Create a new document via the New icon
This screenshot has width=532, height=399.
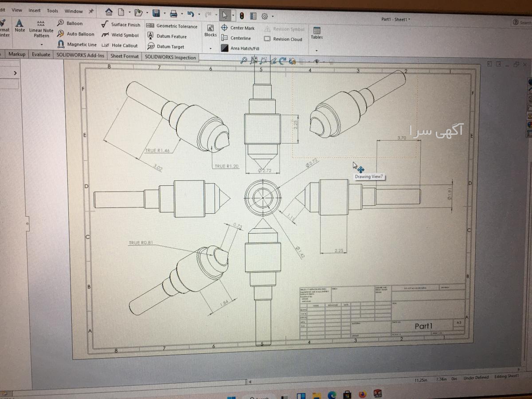coord(122,12)
